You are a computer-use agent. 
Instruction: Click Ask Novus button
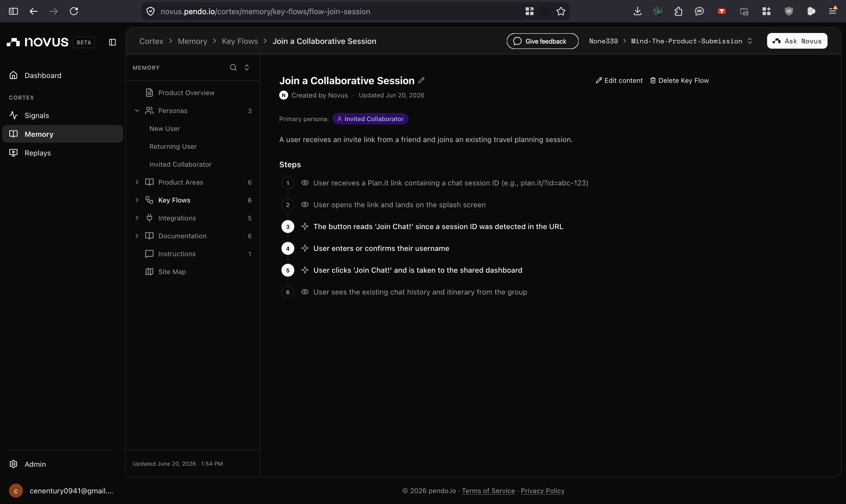coord(797,41)
